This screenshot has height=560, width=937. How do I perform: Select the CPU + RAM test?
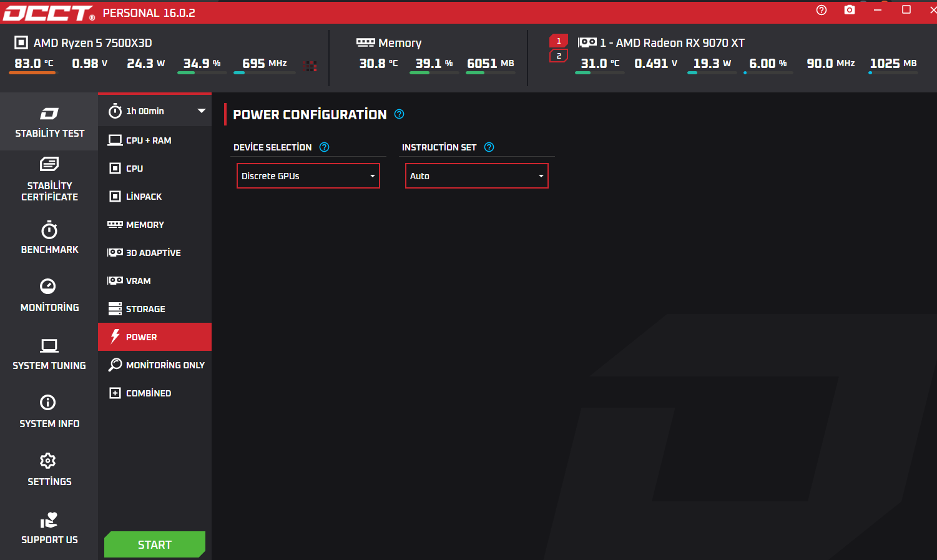point(155,140)
